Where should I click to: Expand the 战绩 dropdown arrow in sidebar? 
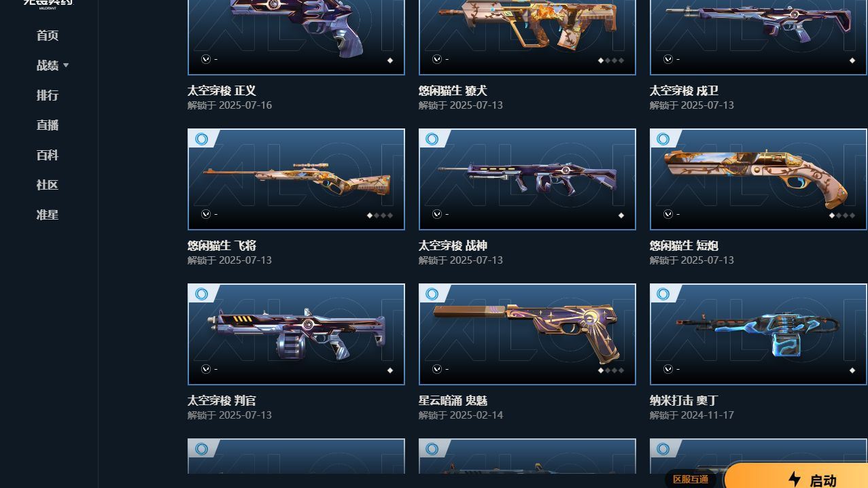coord(66,65)
